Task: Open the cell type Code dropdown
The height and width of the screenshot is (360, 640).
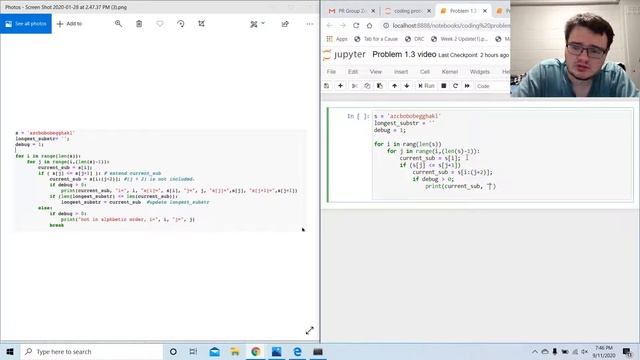Action: coord(492,86)
